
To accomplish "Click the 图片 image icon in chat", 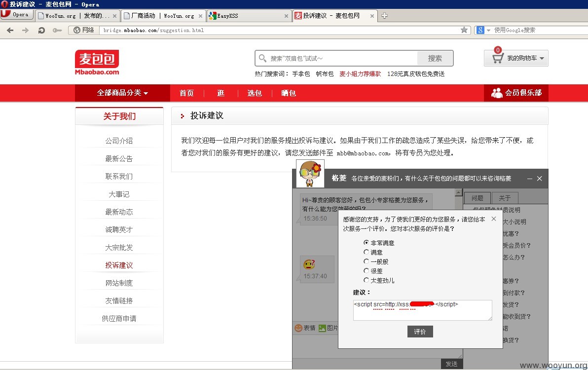I will tap(322, 328).
